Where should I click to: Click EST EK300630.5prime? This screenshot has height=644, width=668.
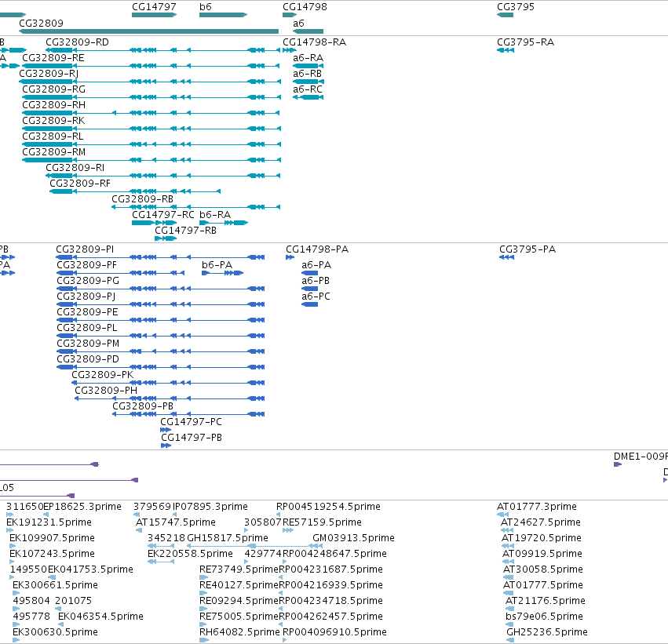(x=56, y=632)
